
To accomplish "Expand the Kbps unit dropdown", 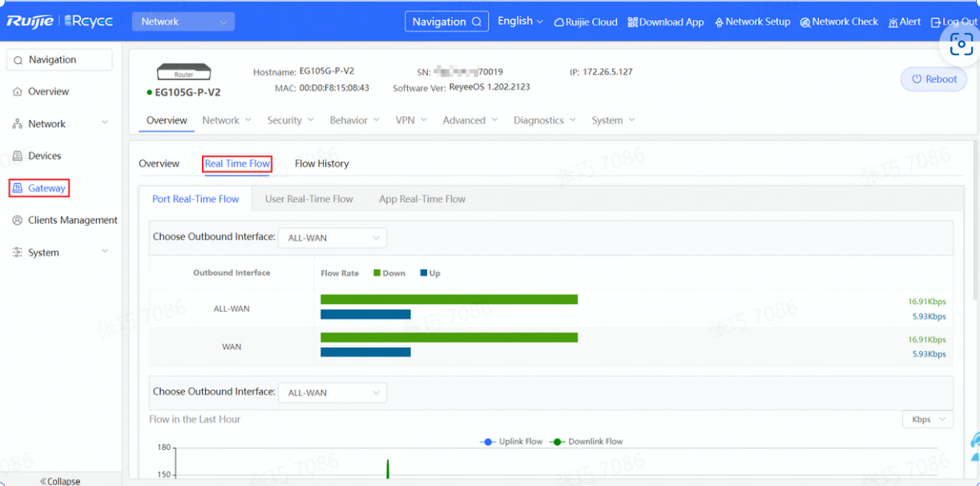I will coord(928,419).
